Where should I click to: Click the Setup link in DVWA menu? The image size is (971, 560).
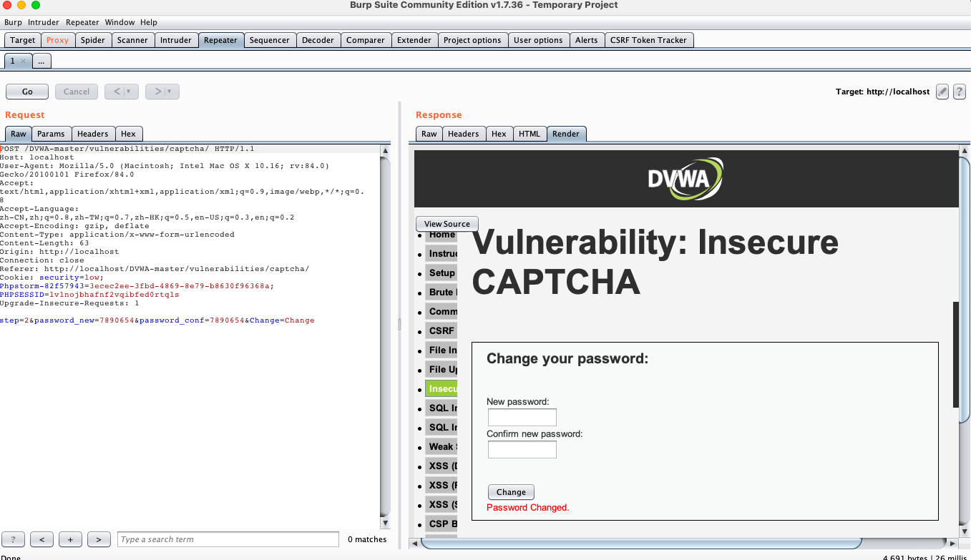[441, 273]
